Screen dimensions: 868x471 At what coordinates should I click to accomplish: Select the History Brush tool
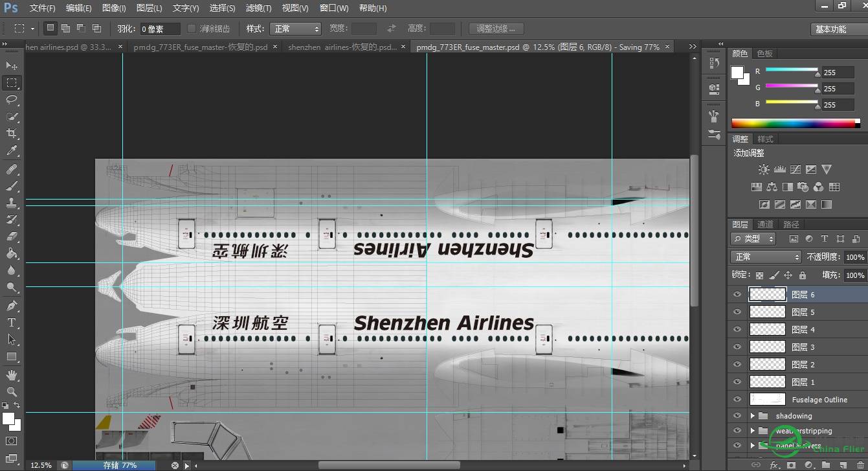[12, 220]
